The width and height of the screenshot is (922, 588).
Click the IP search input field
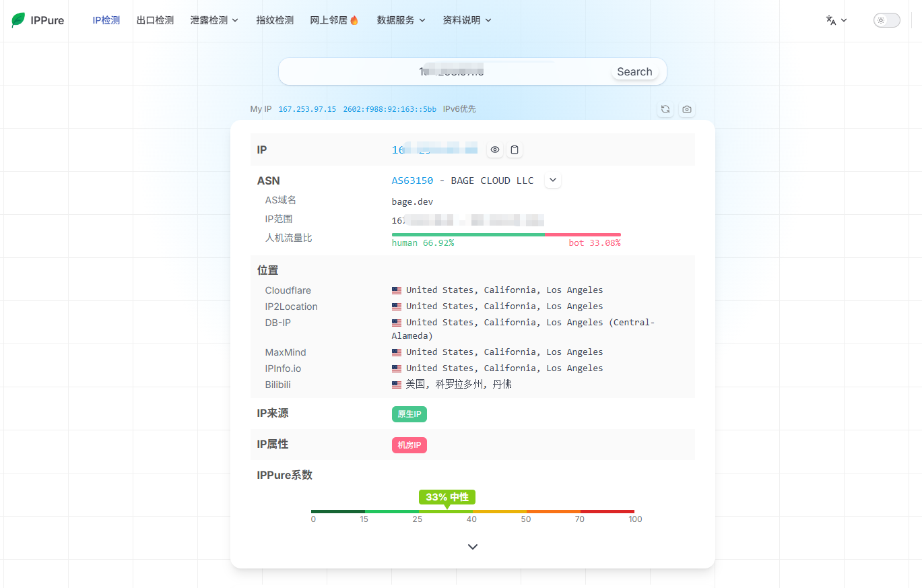coord(445,71)
